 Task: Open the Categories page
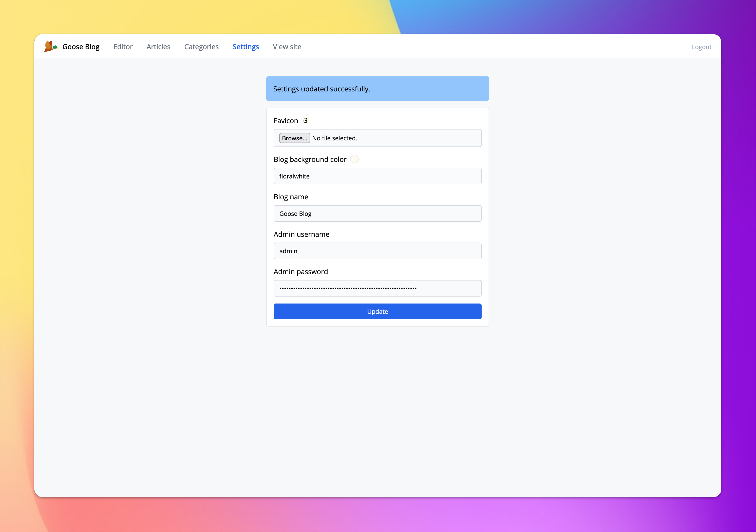point(201,47)
